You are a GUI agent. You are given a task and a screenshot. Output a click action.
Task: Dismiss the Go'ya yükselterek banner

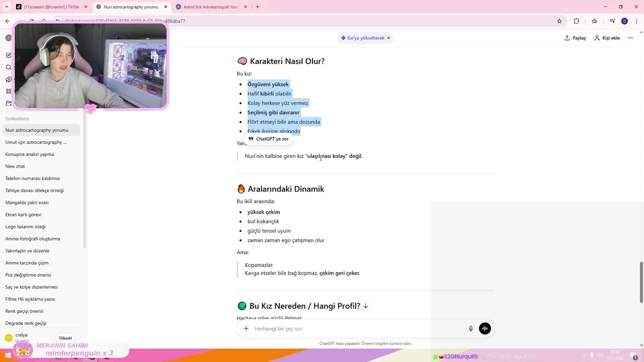point(388,38)
